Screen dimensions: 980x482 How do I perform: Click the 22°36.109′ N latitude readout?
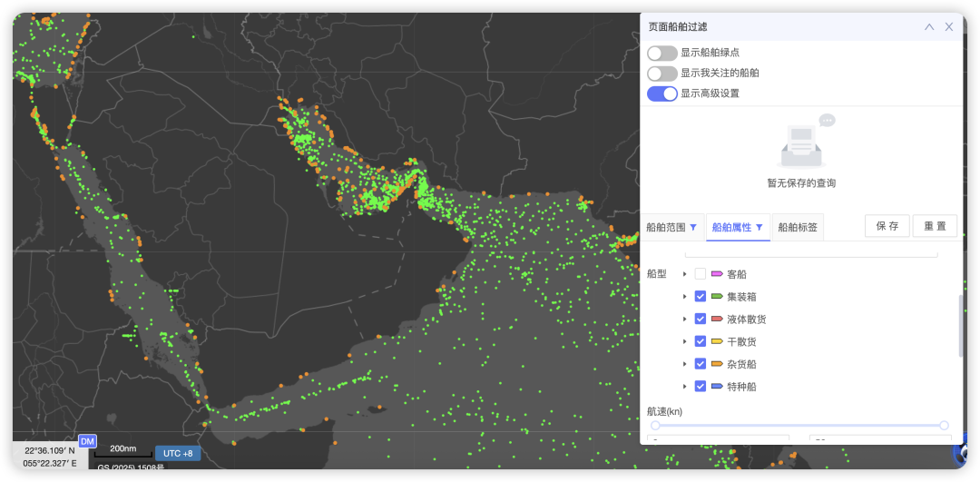[x=50, y=450]
